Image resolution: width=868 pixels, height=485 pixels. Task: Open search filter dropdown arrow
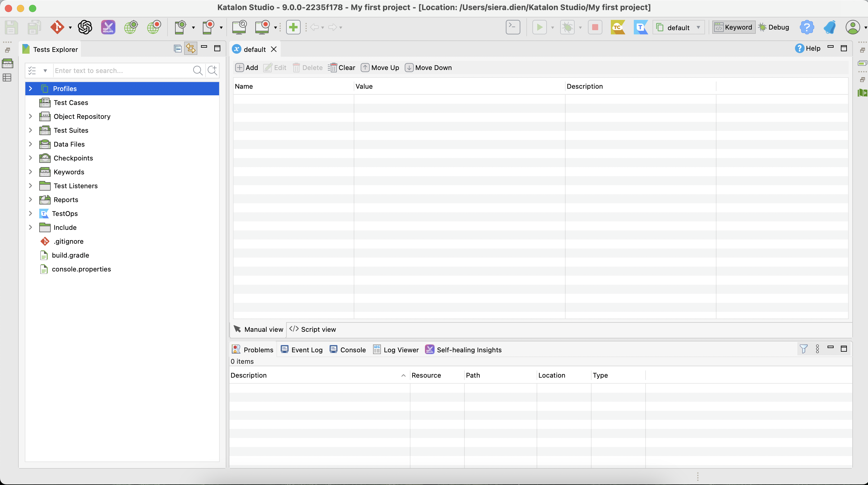45,71
